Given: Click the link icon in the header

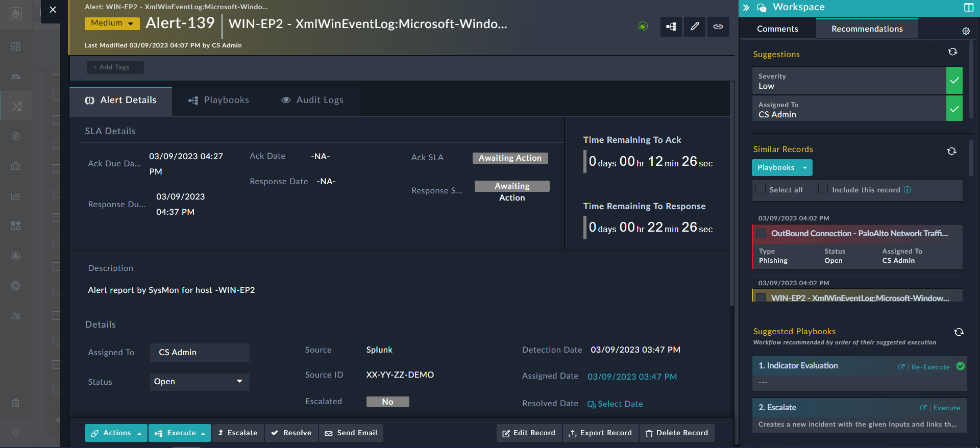Looking at the screenshot, I should tap(718, 27).
